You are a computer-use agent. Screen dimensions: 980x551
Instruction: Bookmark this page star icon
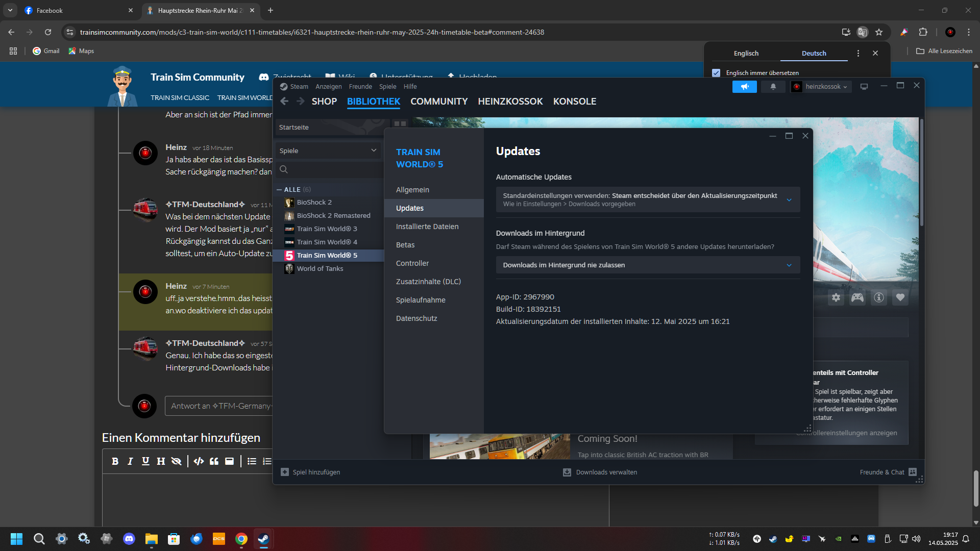(x=879, y=32)
